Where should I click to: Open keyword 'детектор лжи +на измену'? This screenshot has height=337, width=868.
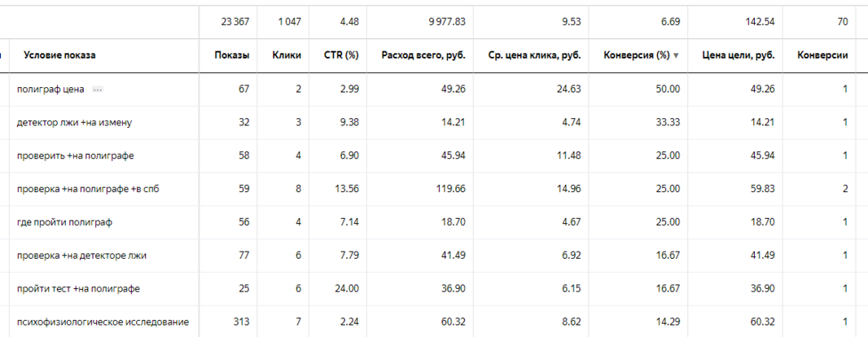[x=74, y=123]
